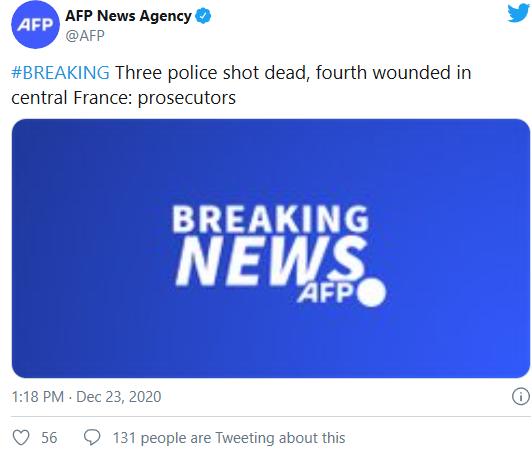The width and height of the screenshot is (532, 449).
Task: Open the AFP News Agency display name
Action: pos(128,16)
